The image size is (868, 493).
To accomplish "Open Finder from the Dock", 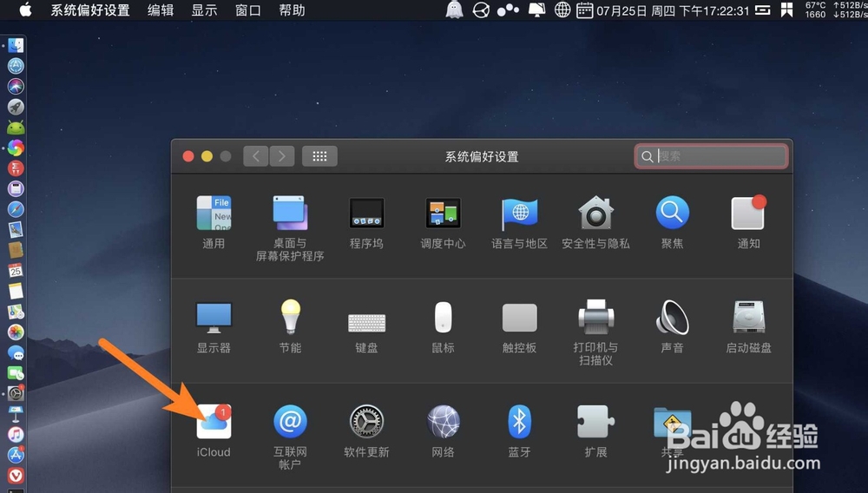I will pos(16,45).
